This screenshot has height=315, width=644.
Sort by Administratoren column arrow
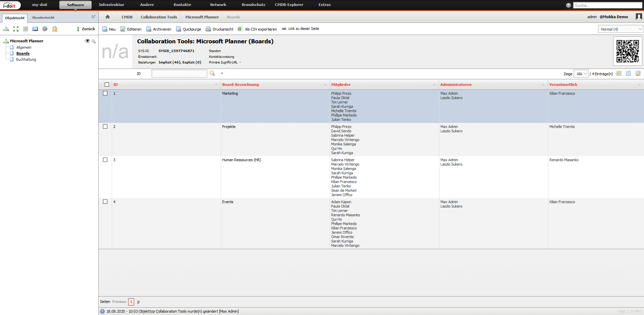(x=543, y=85)
